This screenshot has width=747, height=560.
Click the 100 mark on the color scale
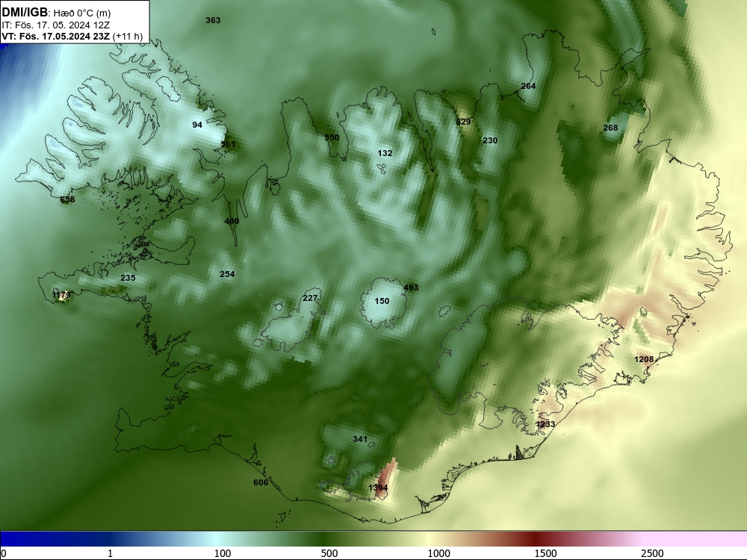(223, 553)
